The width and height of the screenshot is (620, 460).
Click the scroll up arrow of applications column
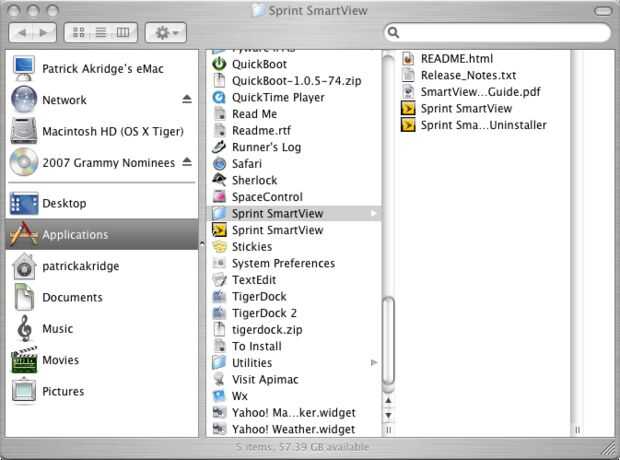click(389, 401)
